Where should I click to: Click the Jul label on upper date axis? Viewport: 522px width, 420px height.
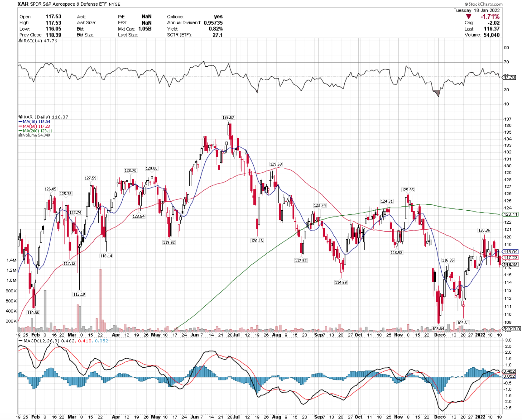tap(236, 335)
